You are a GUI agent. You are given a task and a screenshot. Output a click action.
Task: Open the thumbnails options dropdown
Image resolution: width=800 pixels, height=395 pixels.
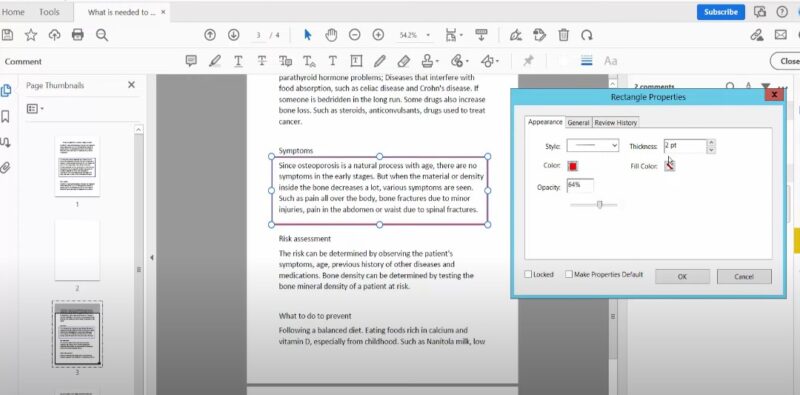[x=35, y=109]
